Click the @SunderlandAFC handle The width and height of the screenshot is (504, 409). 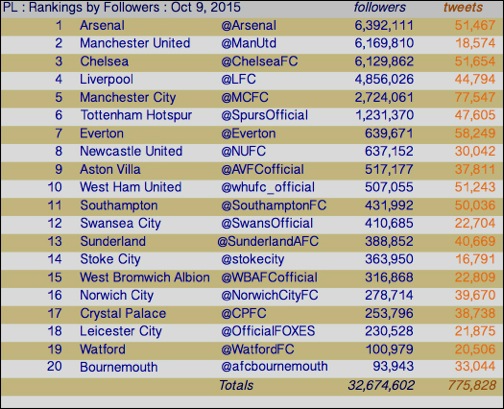[268, 241]
